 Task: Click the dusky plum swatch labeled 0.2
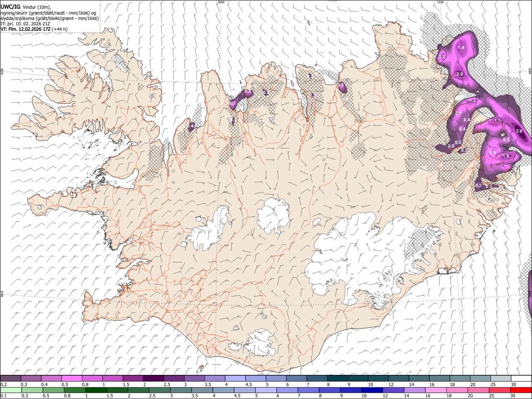[10, 379]
